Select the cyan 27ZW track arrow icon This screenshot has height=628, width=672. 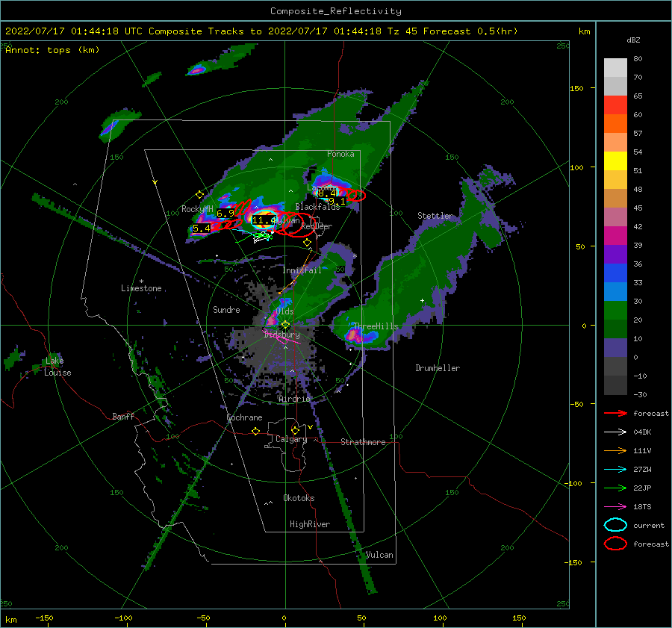pyautogui.click(x=615, y=470)
